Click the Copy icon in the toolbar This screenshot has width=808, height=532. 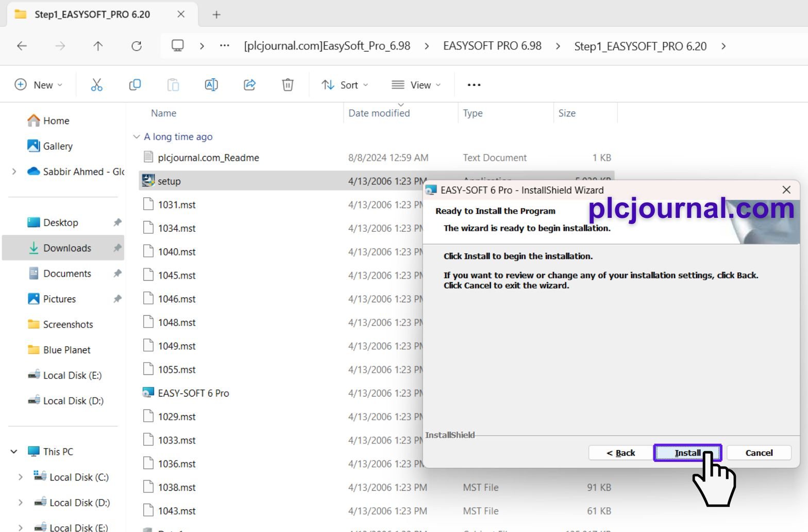point(135,85)
